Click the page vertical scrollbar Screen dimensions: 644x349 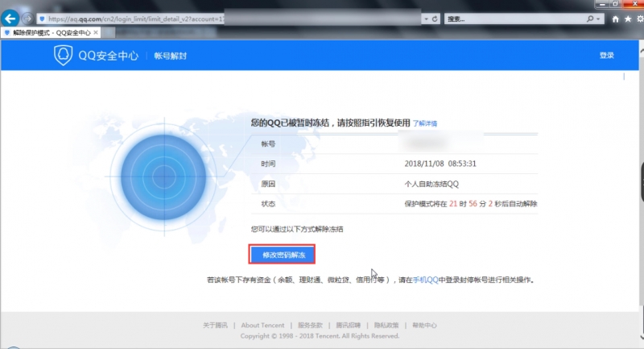642,181
